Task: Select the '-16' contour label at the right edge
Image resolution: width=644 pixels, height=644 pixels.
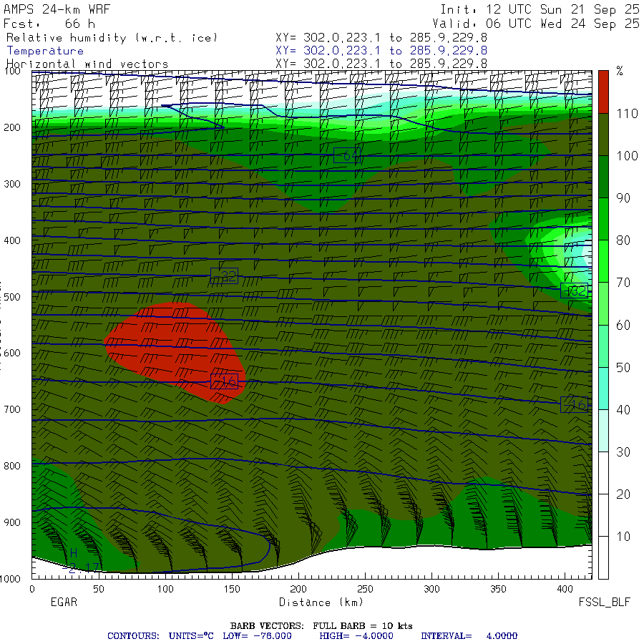Action: click(574, 405)
